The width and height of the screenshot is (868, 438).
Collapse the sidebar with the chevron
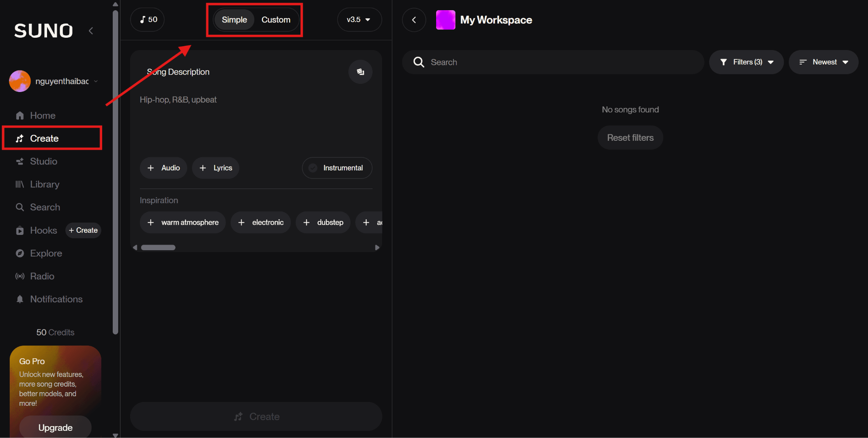point(91,31)
